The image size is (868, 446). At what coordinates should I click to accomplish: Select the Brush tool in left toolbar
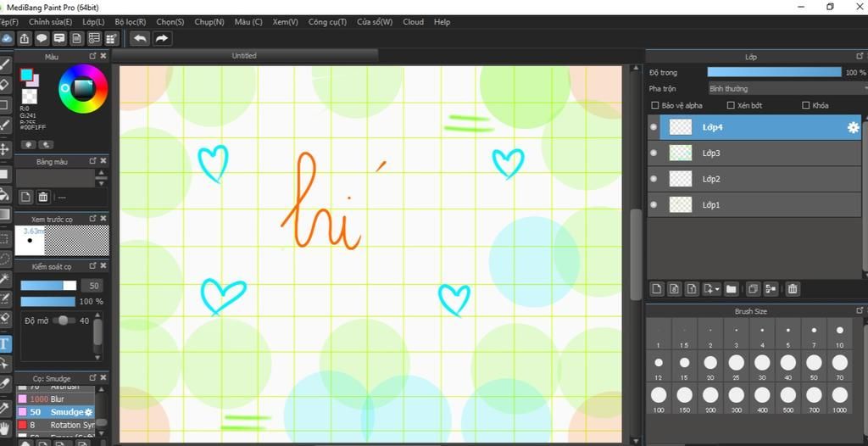click(5, 64)
